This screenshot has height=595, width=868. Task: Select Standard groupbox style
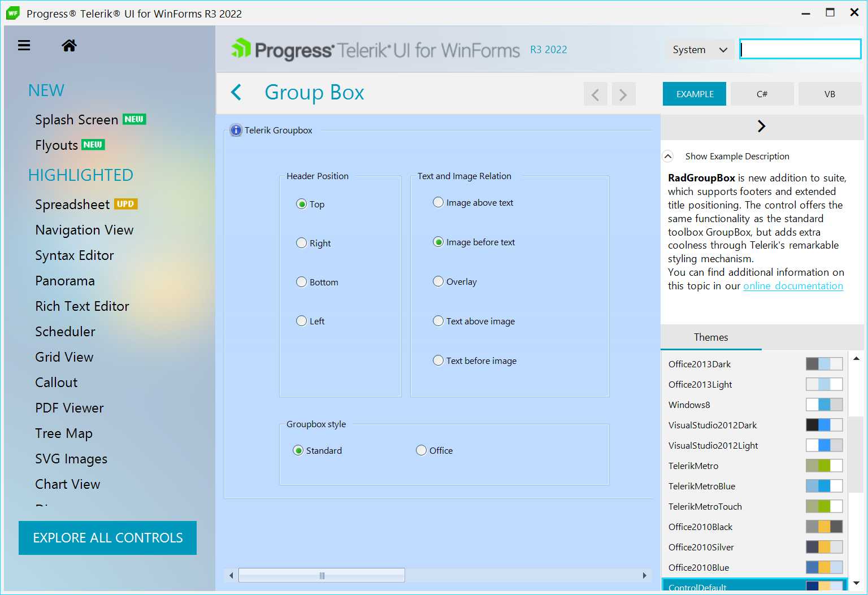tap(318, 450)
